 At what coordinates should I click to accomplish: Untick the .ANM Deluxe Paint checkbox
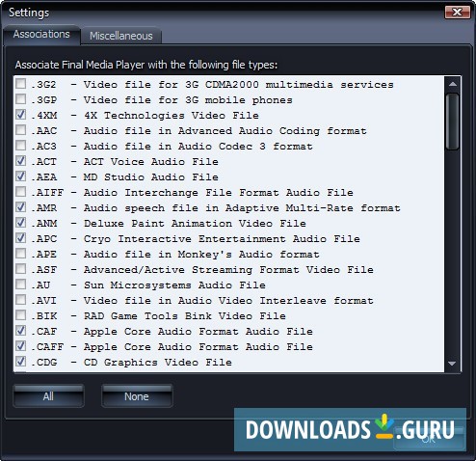pyautogui.click(x=21, y=223)
